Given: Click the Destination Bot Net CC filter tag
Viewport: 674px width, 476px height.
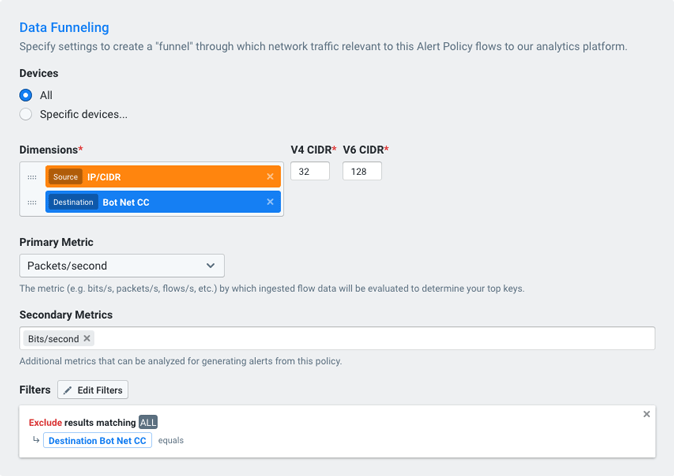Looking at the screenshot, I should click(97, 440).
